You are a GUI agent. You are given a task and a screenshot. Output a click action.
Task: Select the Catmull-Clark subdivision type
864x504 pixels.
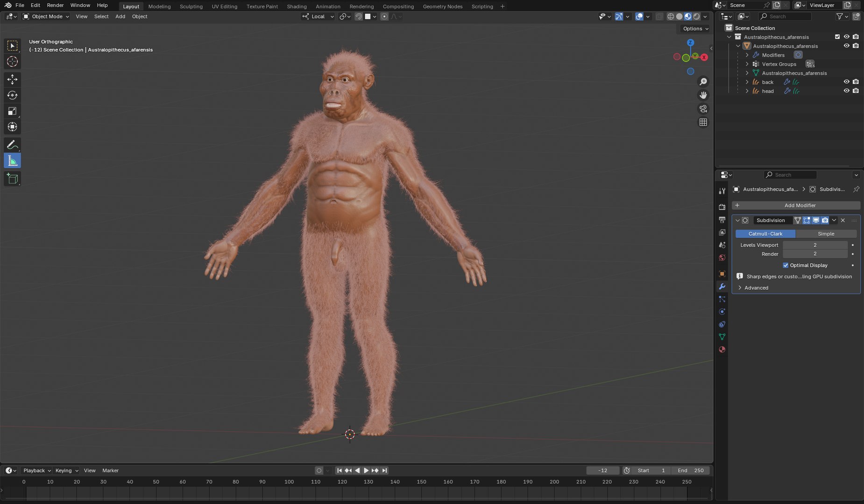pos(765,234)
